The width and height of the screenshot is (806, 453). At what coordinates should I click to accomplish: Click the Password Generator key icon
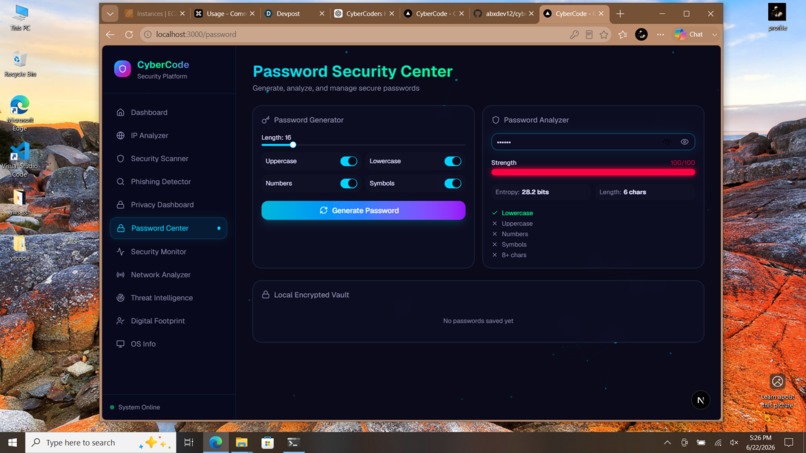[266, 120]
